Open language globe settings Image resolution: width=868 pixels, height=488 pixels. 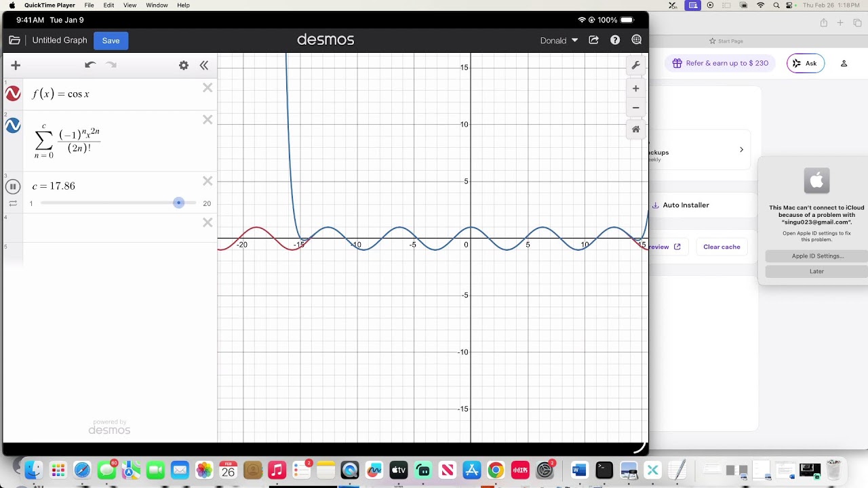[636, 41]
